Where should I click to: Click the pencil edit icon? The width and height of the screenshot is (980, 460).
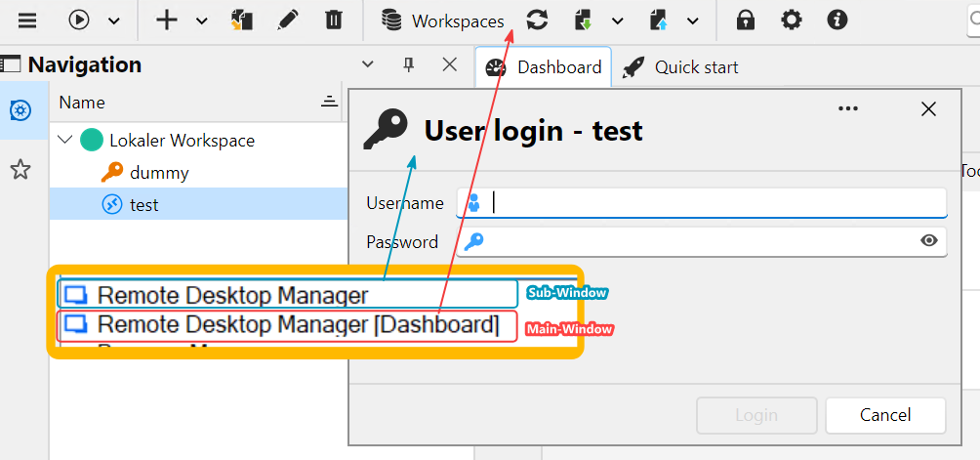(x=287, y=21)
